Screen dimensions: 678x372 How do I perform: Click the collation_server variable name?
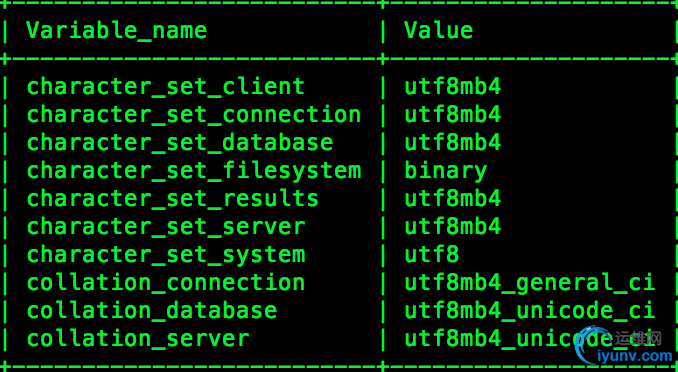[138, 339]
